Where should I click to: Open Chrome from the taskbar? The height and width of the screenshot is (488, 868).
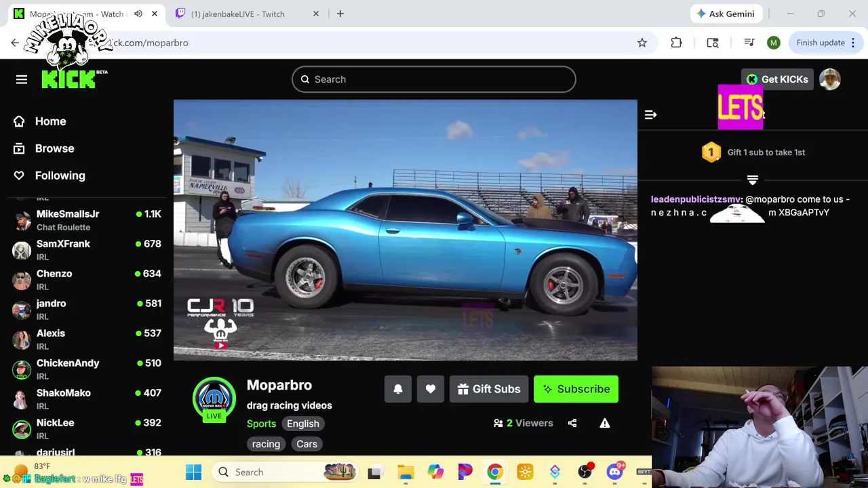(495, 472)
